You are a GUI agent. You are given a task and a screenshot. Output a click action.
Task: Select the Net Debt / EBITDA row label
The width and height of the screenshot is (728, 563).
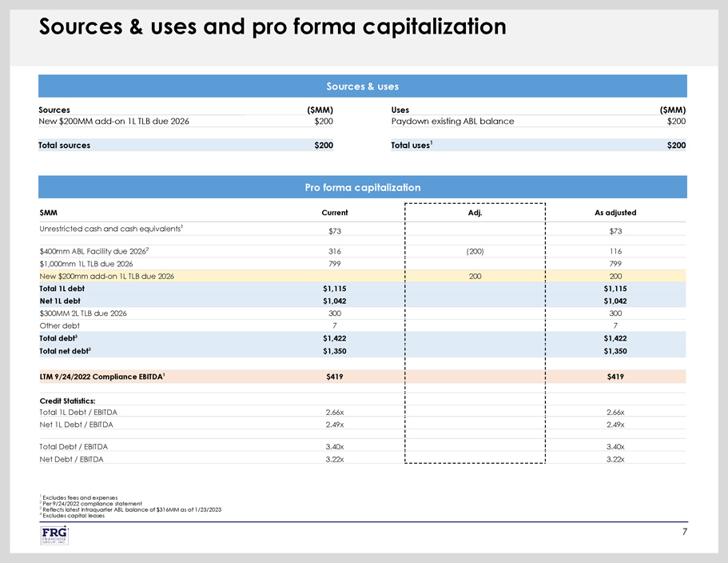point(71,459)
